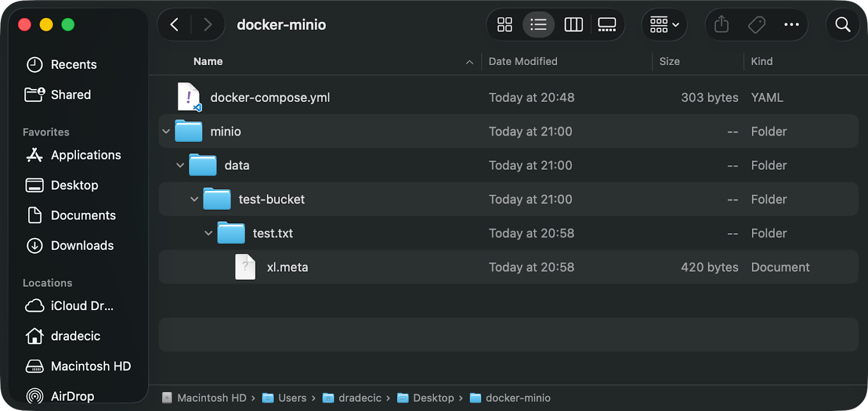
Task: Open iCloud Drive in the sidebar
Action: [x=69, y=306]
